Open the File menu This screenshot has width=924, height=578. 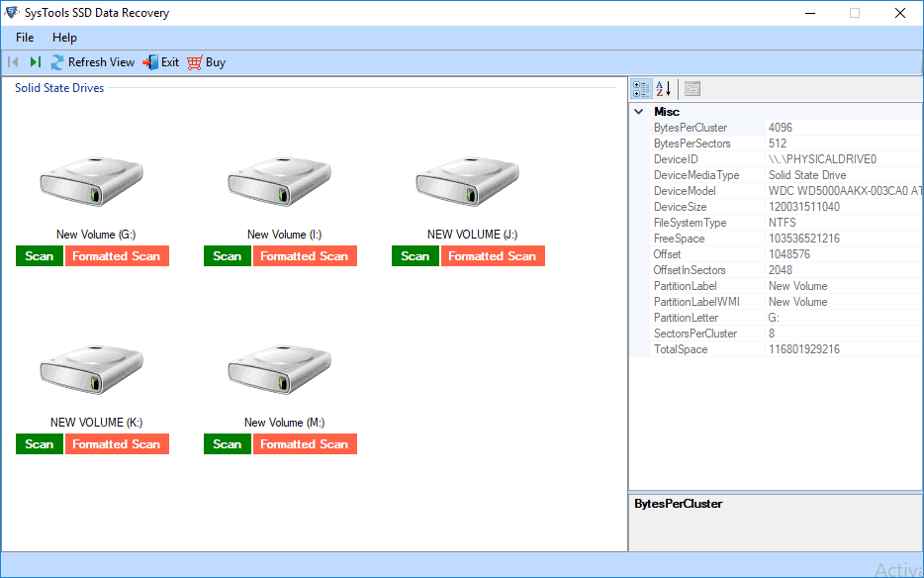pyautogui.click(x=25, y=38)
